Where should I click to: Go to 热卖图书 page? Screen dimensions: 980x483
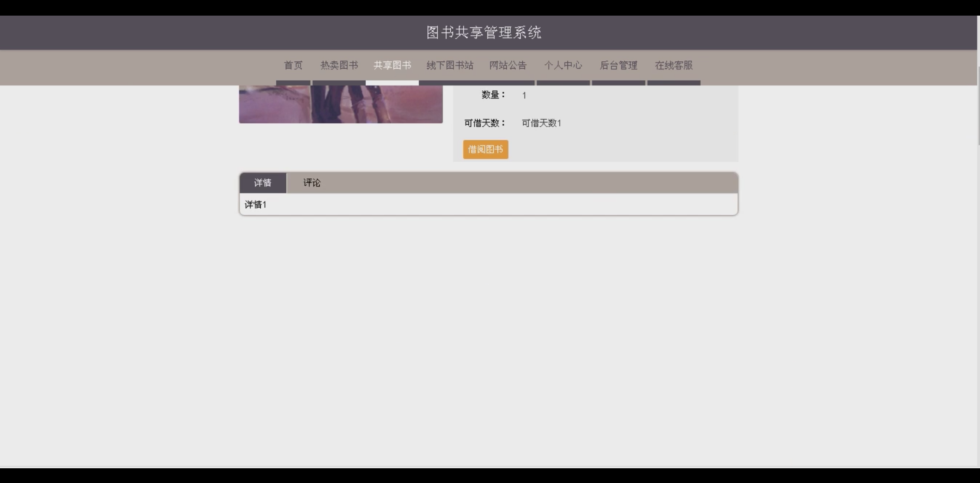click(x=339, y=66)
